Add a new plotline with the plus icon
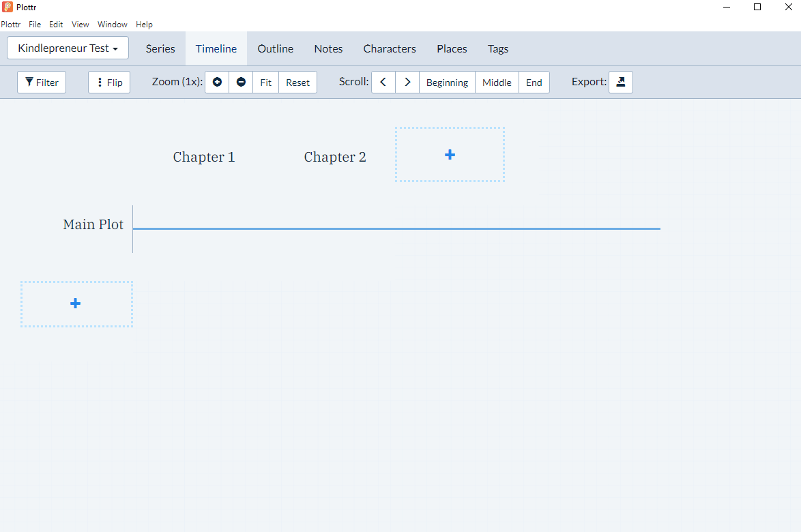This screenshot has width=801, height=532. tap(76, 304)
